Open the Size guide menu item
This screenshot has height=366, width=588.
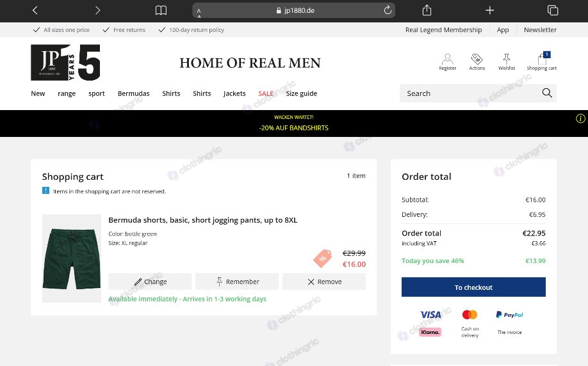coord(302,93)
